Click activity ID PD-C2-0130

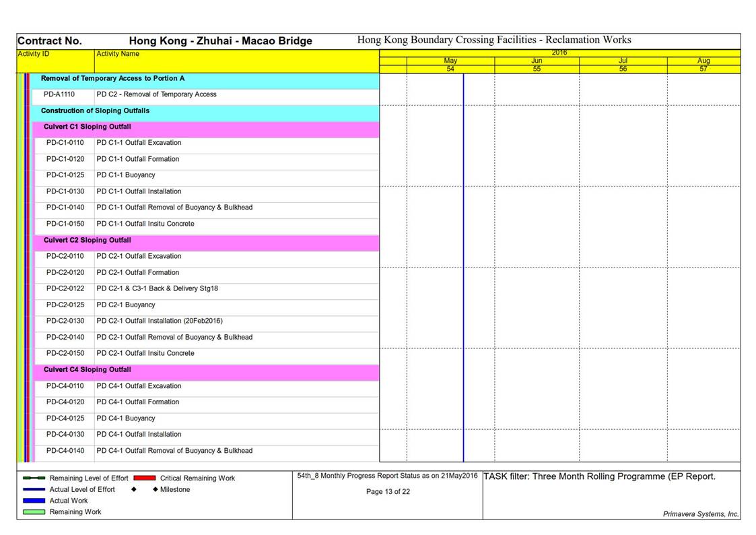coord(65,321)
